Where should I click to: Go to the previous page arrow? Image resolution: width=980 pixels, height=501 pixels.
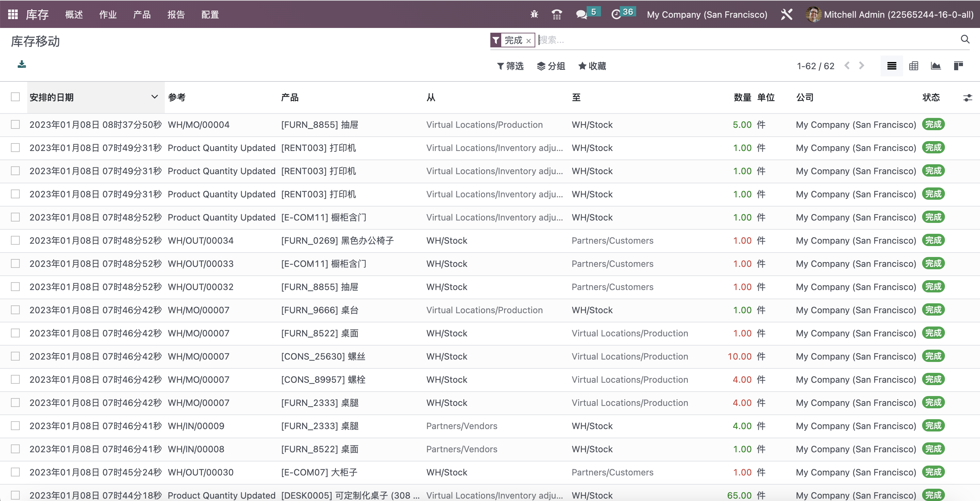point(847,65)
